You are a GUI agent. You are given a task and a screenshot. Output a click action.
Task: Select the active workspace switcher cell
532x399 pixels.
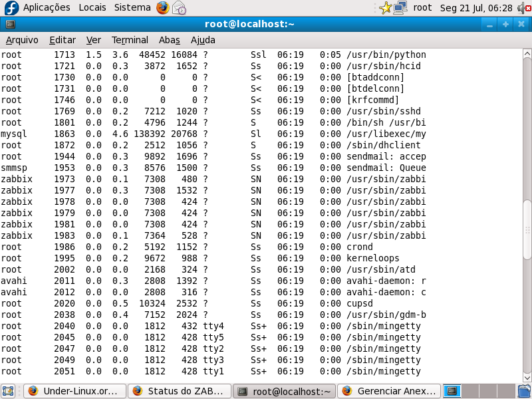(452, 391)
